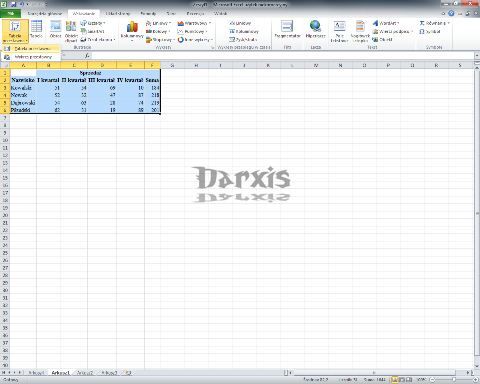480x384 pixels.
Task: Switch to the Formuły tab
Action: click(x=148, y=13)
